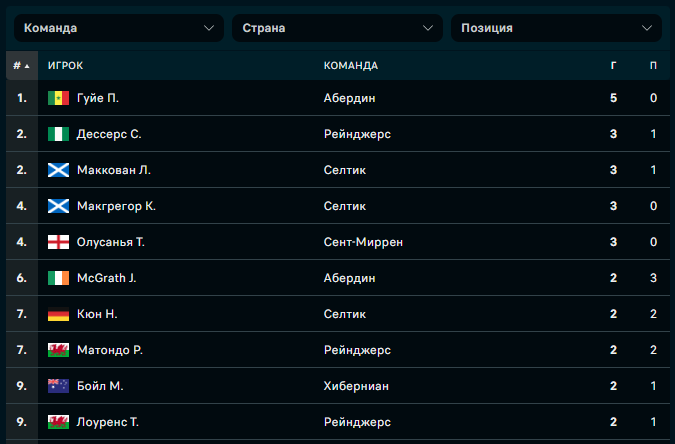Image resolution: width=675 pixels, height=444 pixels.
Task: Open player Лоуренс Т. profile
Action: coord(108,422)
